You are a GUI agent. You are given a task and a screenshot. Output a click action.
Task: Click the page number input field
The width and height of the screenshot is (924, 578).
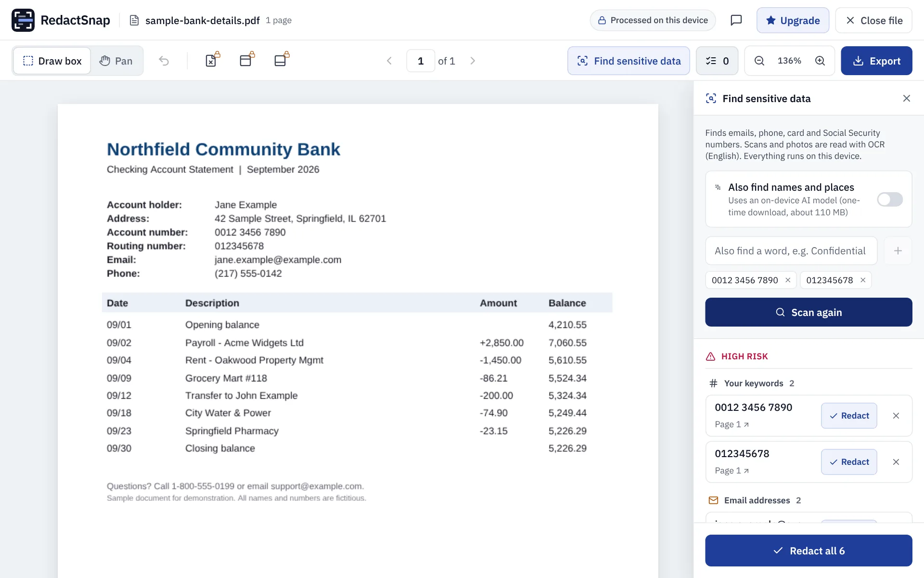tap(421, 61)
